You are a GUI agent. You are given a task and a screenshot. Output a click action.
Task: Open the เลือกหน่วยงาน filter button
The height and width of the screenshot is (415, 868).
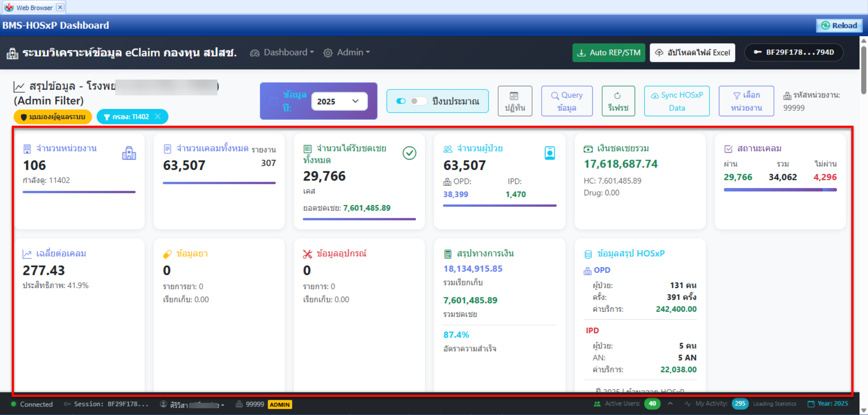coord(746,101)
